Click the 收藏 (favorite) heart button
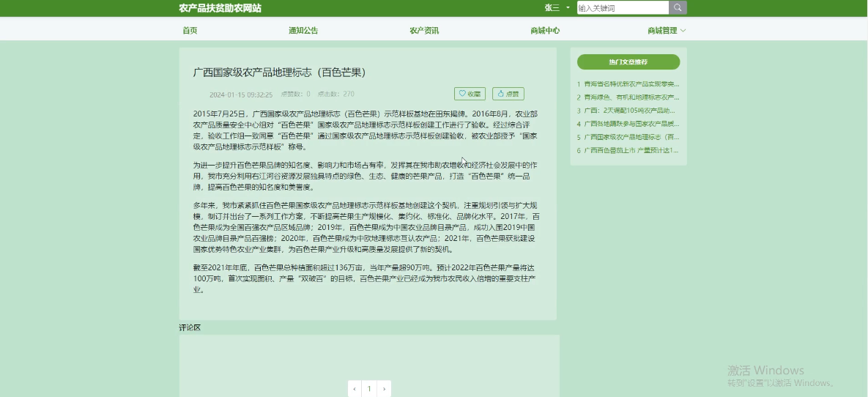The width and height of the screenshot is (868, 397). point(470,94)
